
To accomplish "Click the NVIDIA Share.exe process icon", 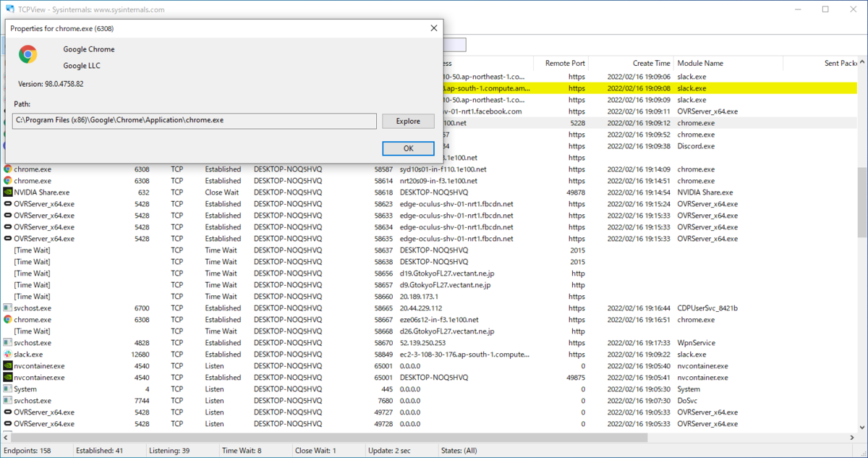I will (8, 192).
